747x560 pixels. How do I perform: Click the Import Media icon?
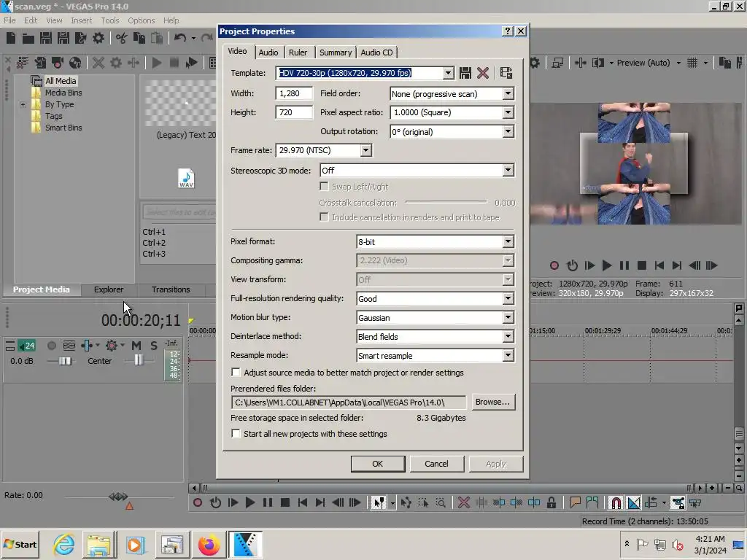(40, 63)
